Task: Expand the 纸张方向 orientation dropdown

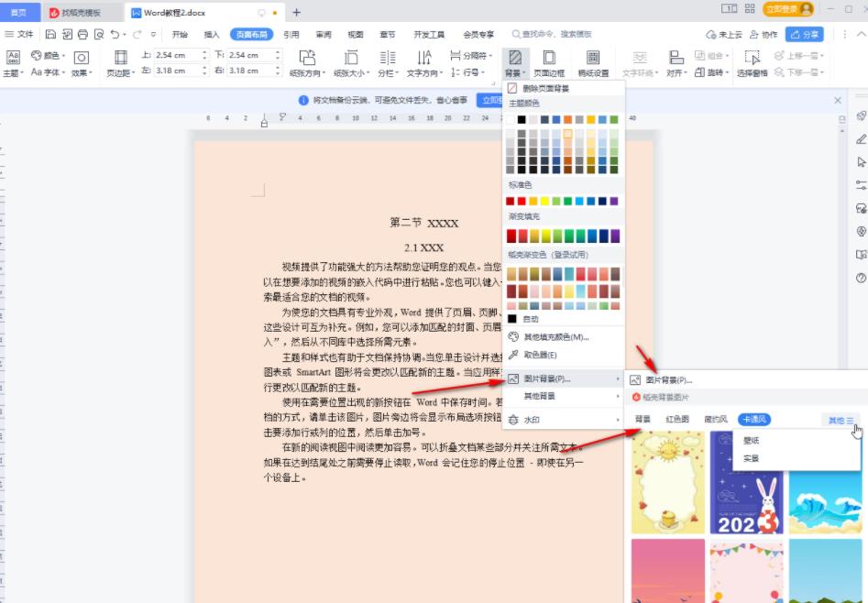Action: [307, 72]
